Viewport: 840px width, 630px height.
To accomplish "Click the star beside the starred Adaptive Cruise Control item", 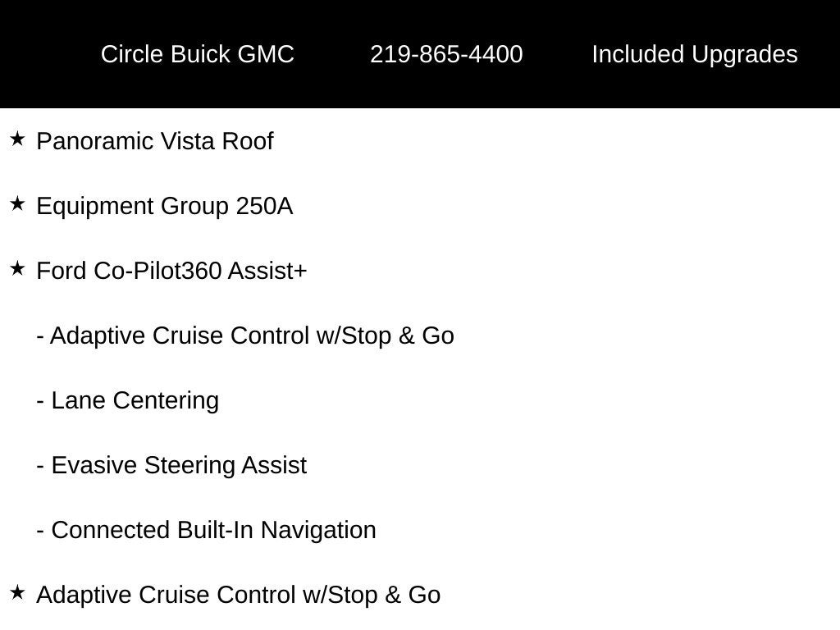I will point(17,593).
